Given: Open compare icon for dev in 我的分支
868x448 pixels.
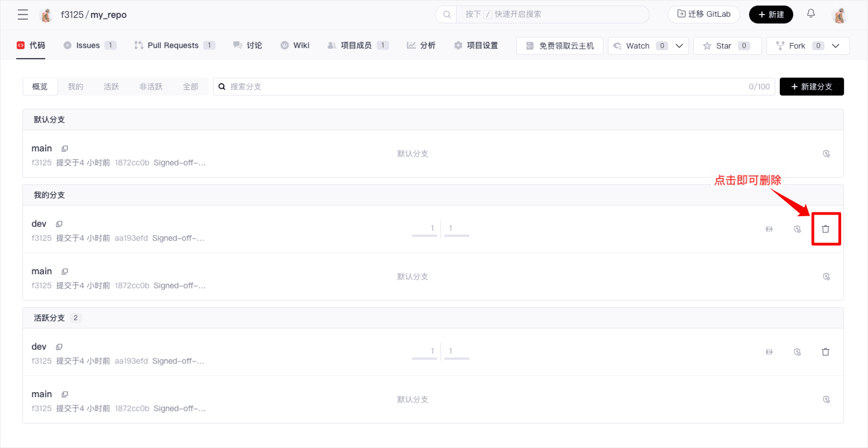Looking at the screenshot, I should pyautogui.click(x=769, y=229).
